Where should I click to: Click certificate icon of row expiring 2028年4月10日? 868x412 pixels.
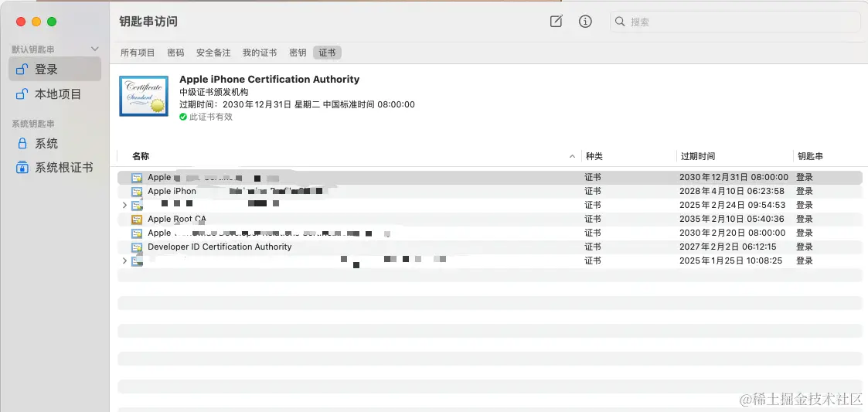(137, 192)
